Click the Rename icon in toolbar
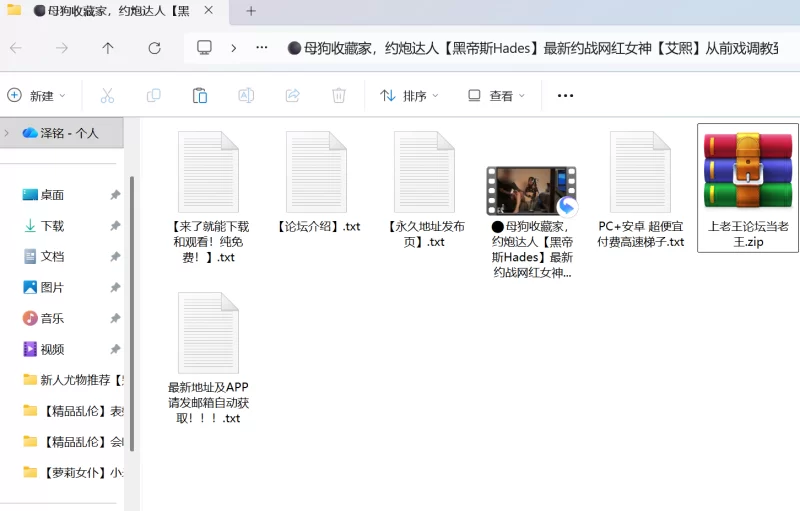Screen dimensions: 800x511 (x=246, y=96)
